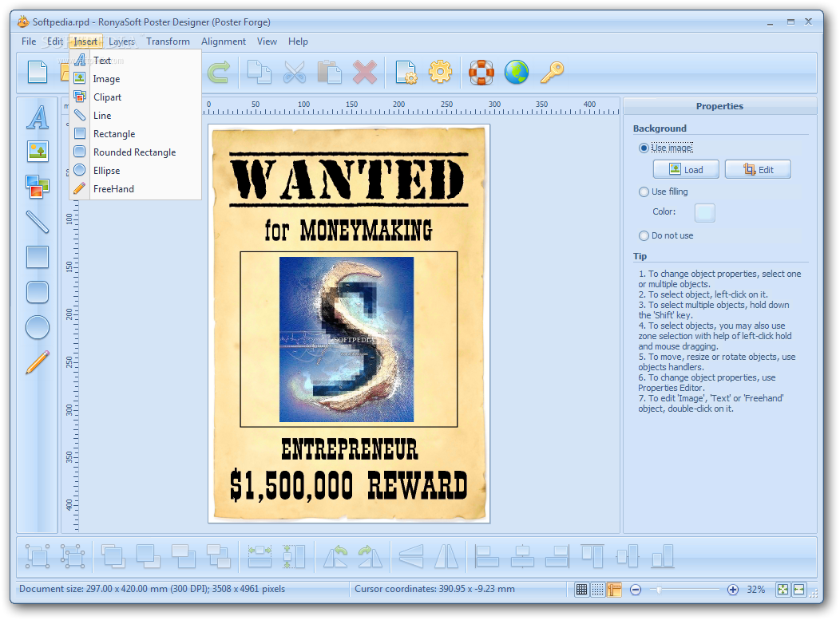Viewport: 840px width, 620px height.
Task: Click the New document icon in toolbar
Action: pyautogui.click(x=37, y=73)
